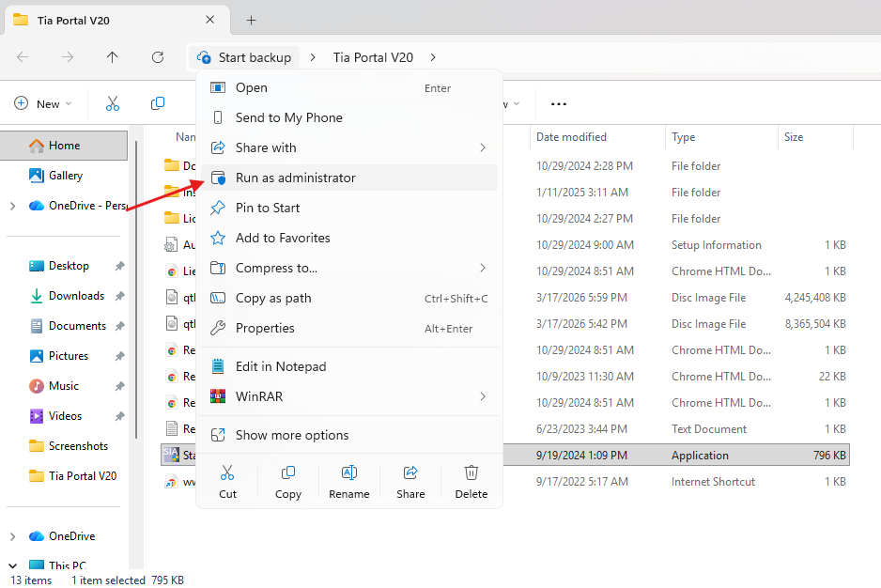Select Properties in context menu

[x=265, y=328]
